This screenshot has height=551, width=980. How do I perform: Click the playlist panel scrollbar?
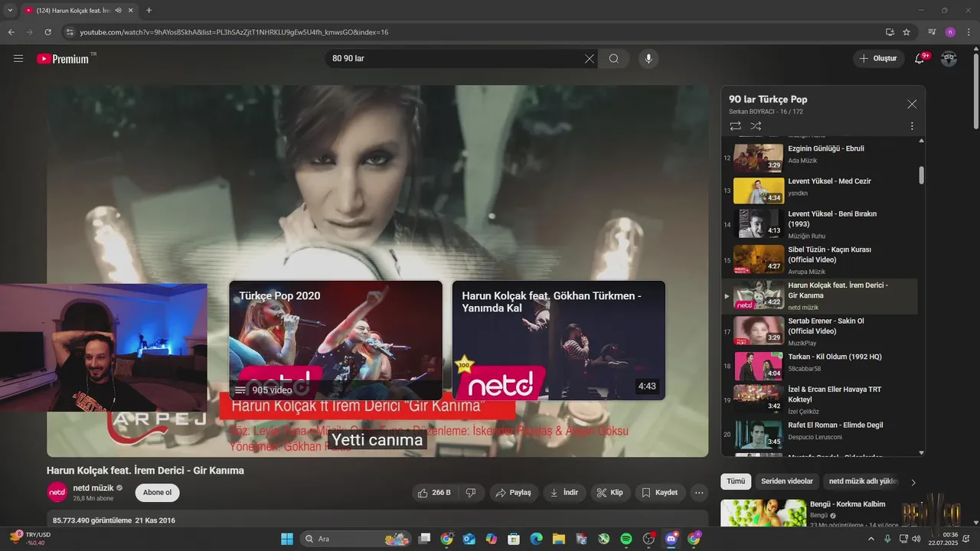click(921, 175)
